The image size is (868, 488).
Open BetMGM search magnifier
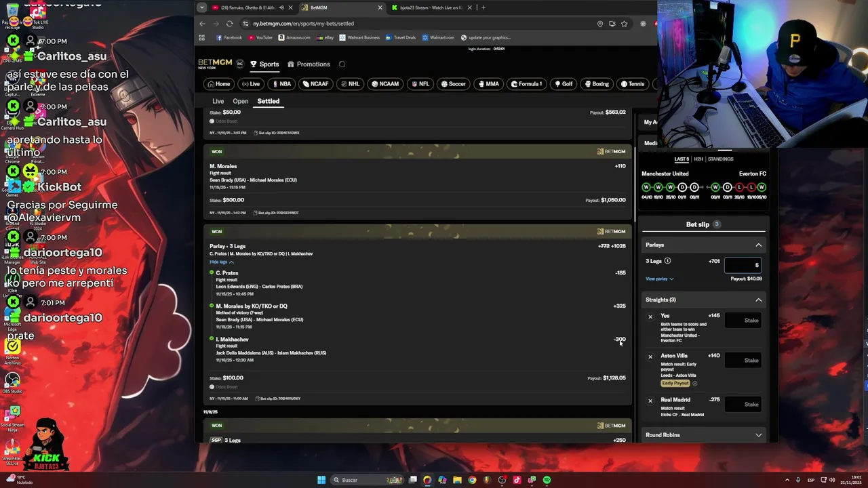[x=342, y=64]
